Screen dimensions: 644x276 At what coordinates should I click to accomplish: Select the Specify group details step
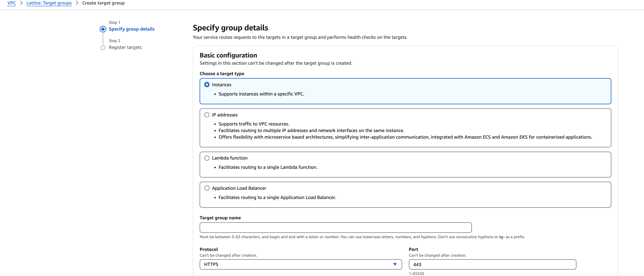(x=131, y=29)
